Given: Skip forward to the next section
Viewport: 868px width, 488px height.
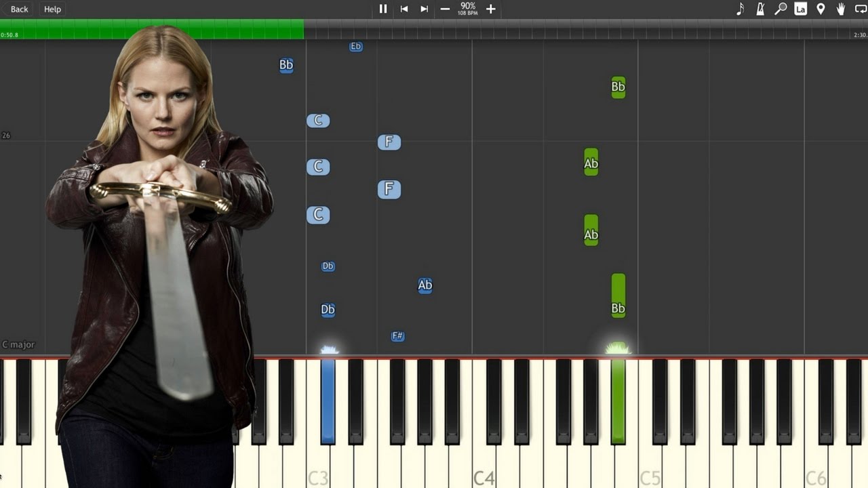Looking at the screenshot, I should click(425, 9).
